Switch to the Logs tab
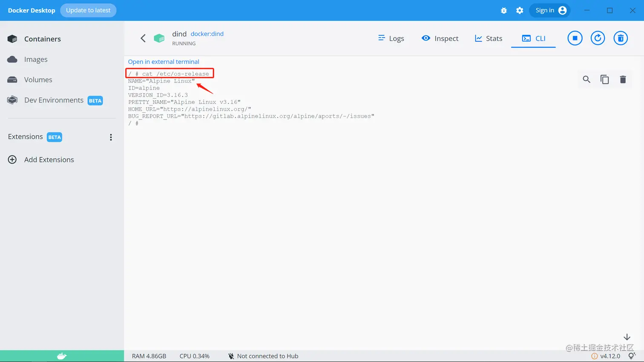The image size is (644, 362). [x=391, y=38]
